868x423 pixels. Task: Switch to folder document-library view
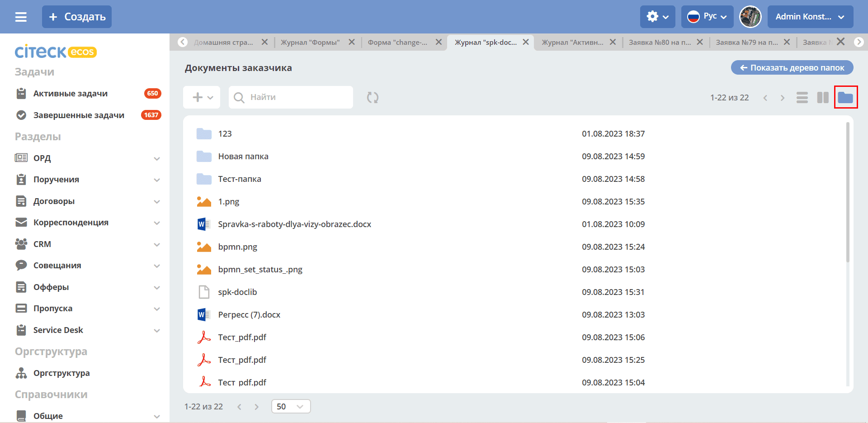point(845,97)
